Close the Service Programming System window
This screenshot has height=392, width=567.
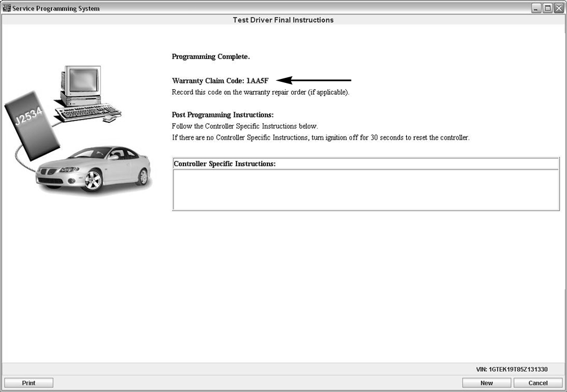pyautogui.click(x=558, y=8)
